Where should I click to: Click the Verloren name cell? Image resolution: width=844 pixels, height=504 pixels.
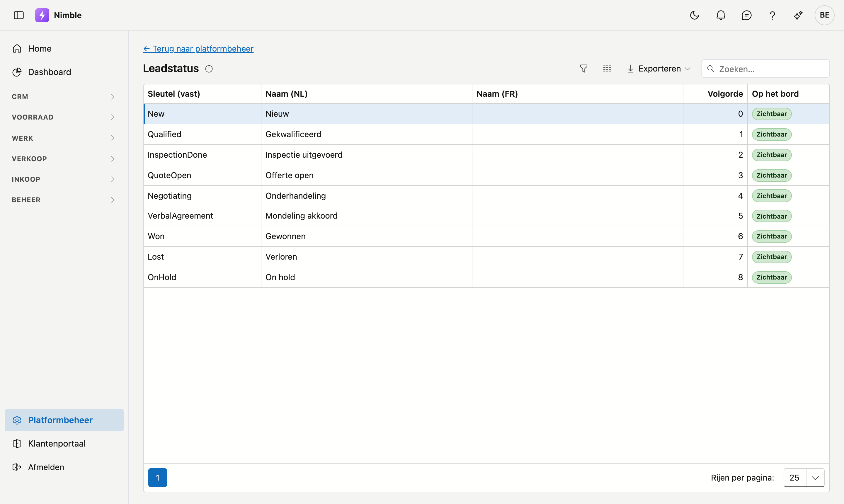point(367,257)
